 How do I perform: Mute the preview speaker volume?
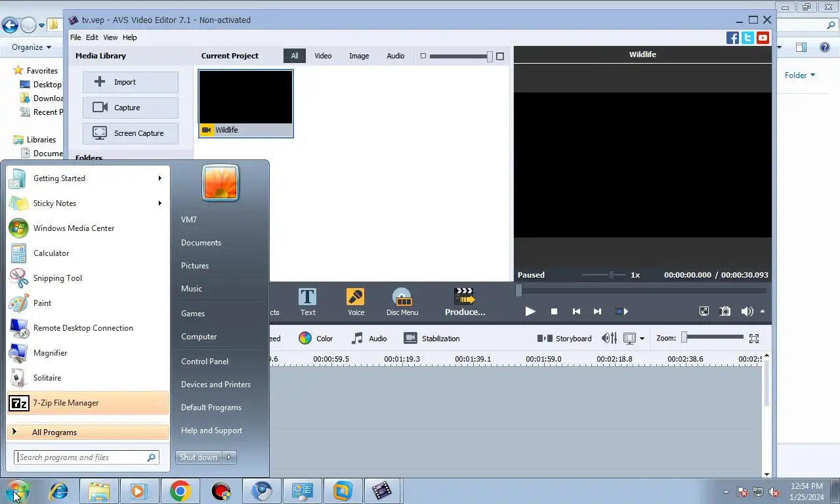tap(747, 312)
